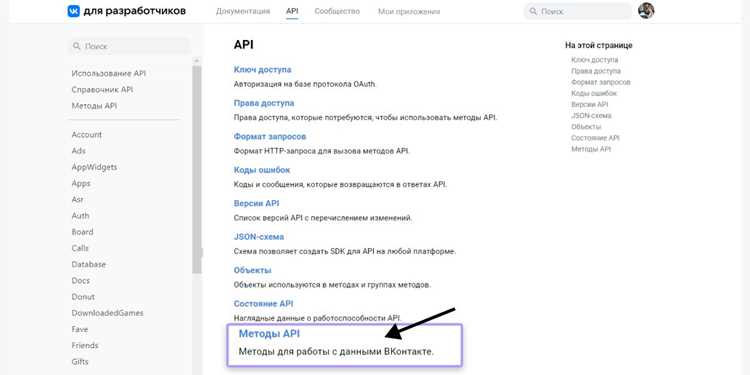The width and height of the screenshot is (750, 375).
Task: Jump to Ключ доступа in page contents
Action: pyautogui.click(x=595, y=60)
